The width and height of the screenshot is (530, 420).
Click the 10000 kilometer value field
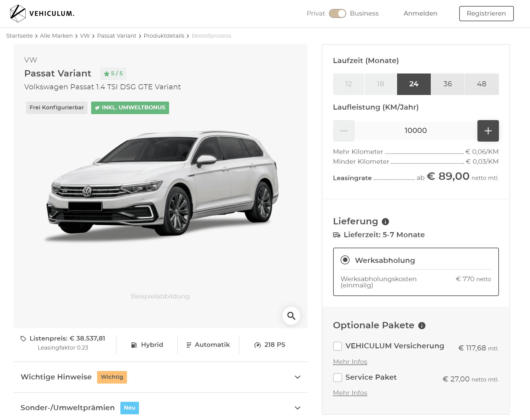click(416, 131)
